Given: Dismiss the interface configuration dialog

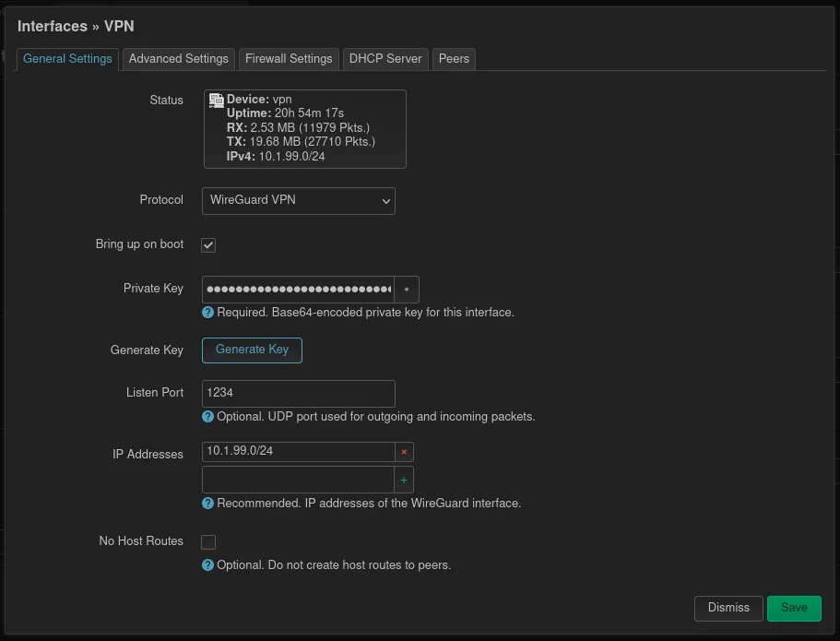Looking at the screenshot, I should (x=728, y=608).
